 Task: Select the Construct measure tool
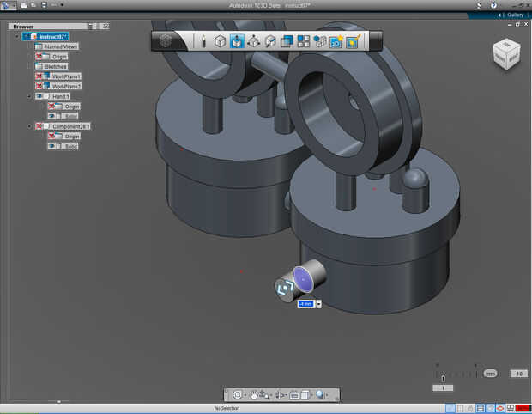pos(270,41)
